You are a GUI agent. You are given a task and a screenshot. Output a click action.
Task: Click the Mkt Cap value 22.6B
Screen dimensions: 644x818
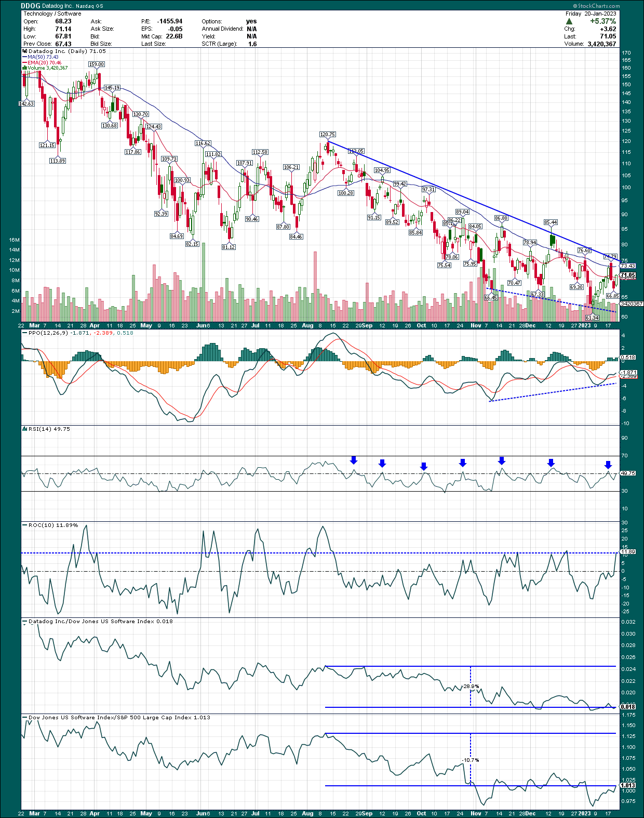point(174,36)
